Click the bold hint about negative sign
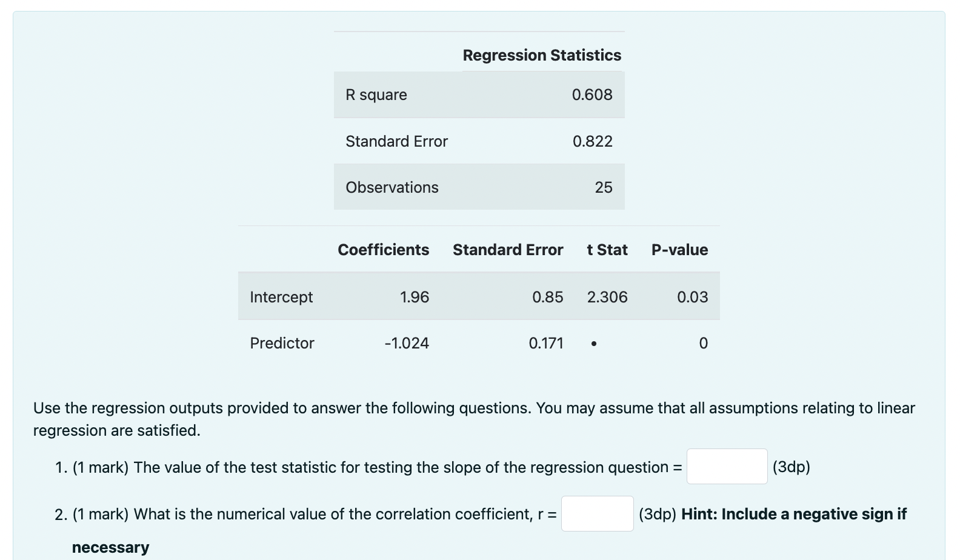Viewport: 960px width, 560px height. coord(489,530)
